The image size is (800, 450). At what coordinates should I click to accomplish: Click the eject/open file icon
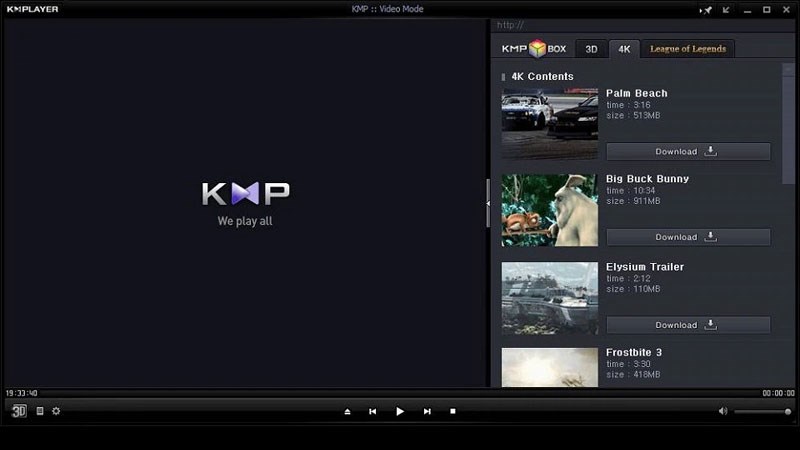347,411
